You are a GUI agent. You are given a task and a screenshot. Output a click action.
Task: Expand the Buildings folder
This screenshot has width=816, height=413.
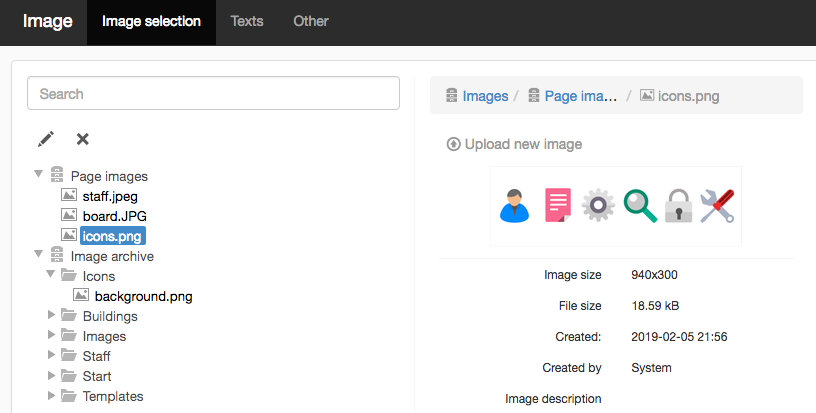[51, 314]
